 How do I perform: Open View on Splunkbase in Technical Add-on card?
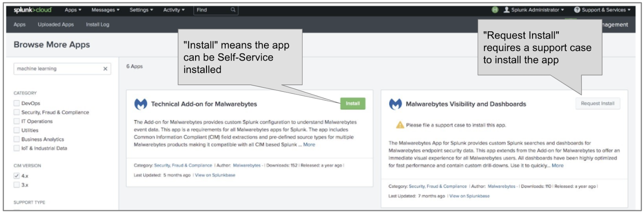tap(215, 175)
